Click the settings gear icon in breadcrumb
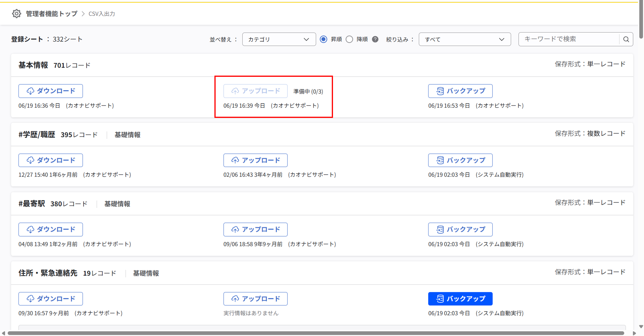The height and width of the screenshot is (336, 644). click(17, 13)
